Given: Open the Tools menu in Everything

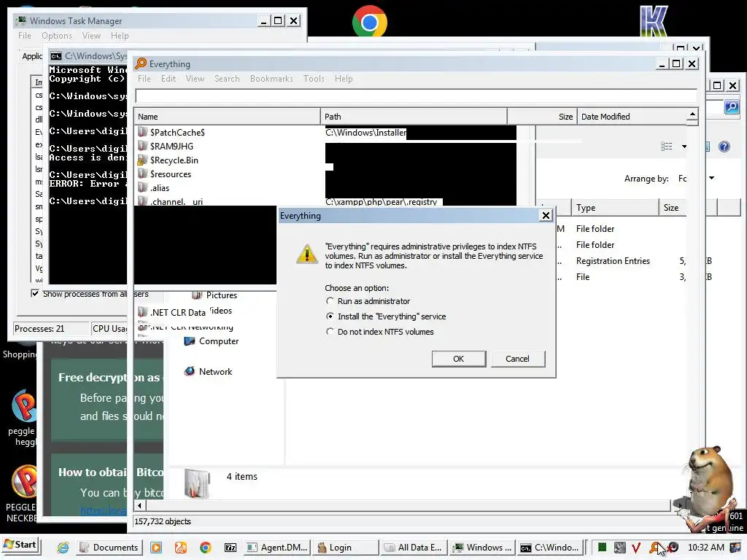Looking at the screenshot, I should 314,79.
